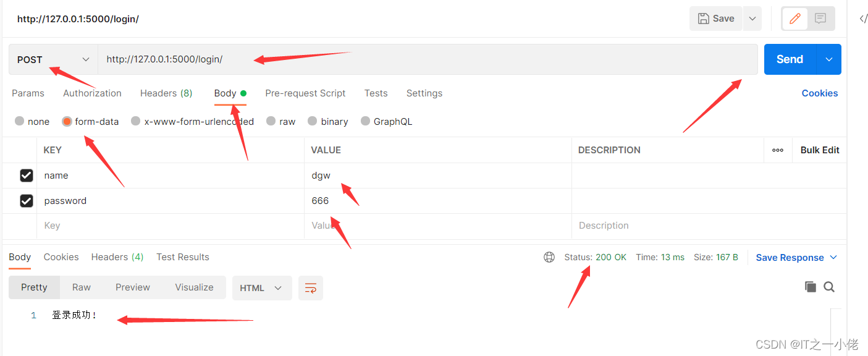
Task: Switch to Visualize response view
Action: point(194,287)
